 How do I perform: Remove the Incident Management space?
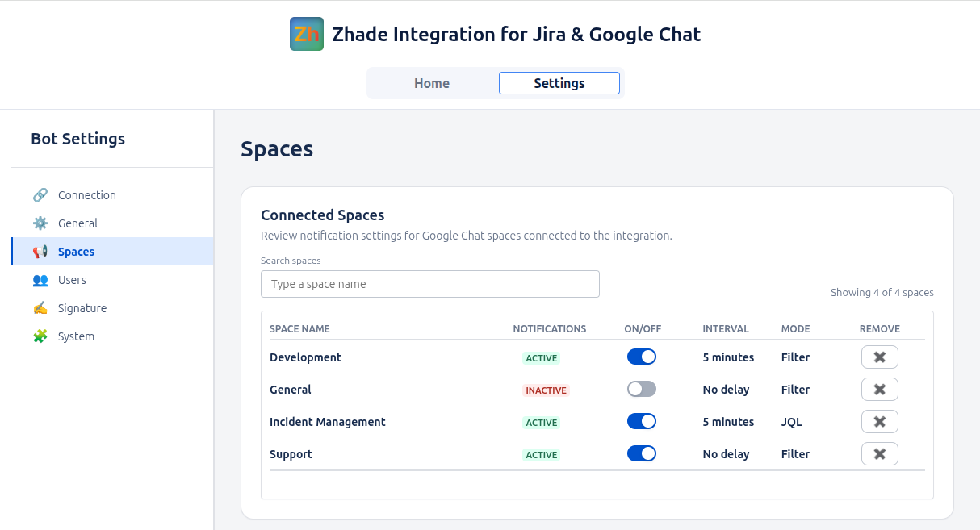click(x=880, y=422)
